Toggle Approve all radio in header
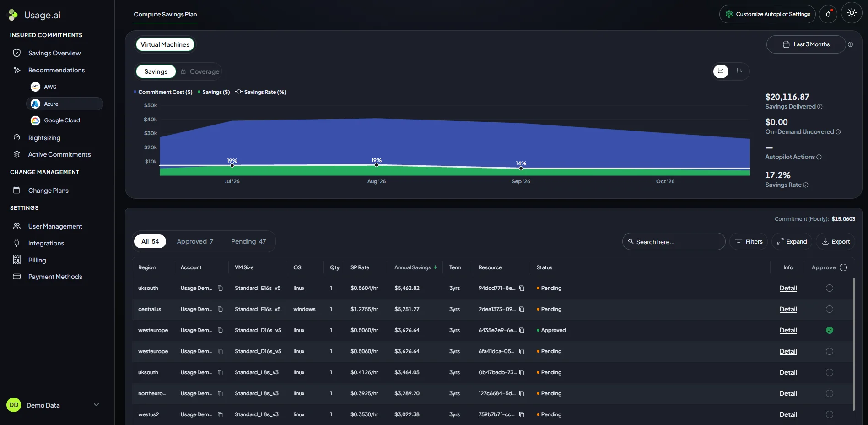 [x=843, y=267]
